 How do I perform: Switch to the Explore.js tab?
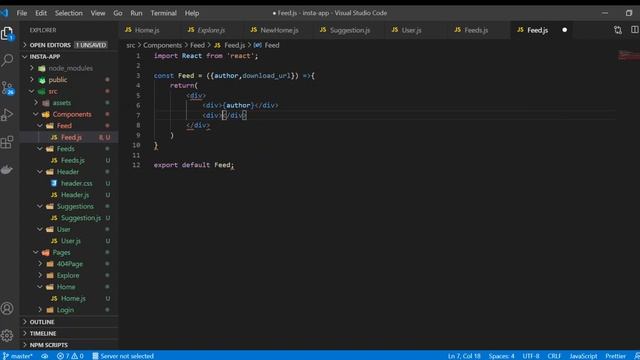tap(211, 30)
